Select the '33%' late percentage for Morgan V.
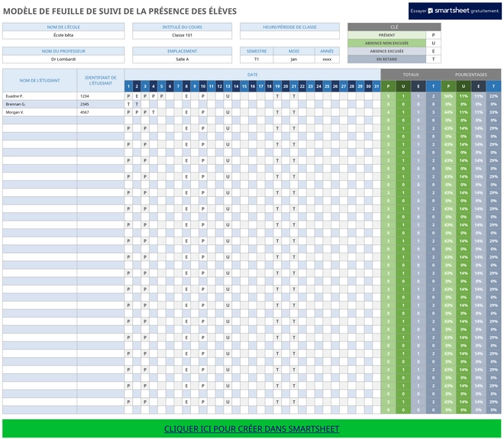Image resolution: width=504 pixels, height=439 pixels. [x=494, y=112]
